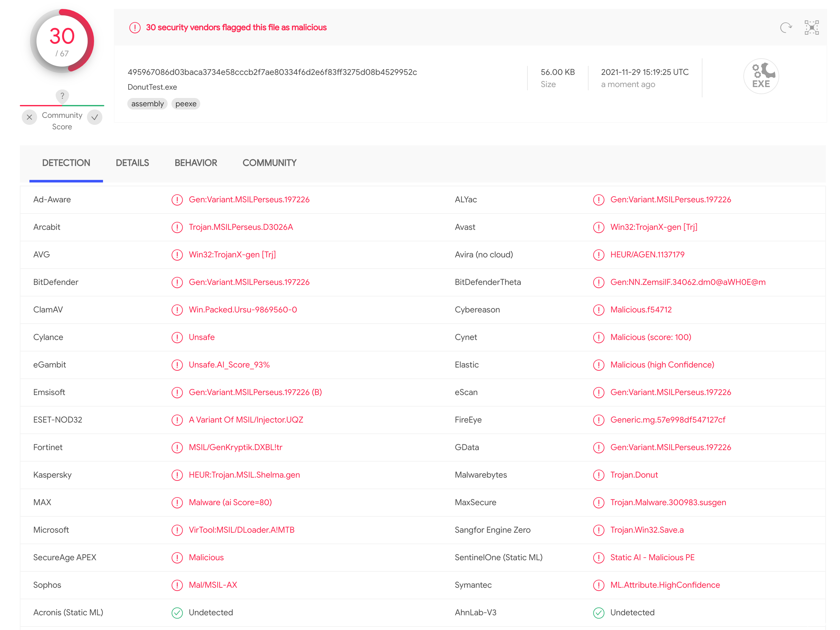
Task: Click the alert icon in Kaspersky row
Action: [x=177, y=475]
